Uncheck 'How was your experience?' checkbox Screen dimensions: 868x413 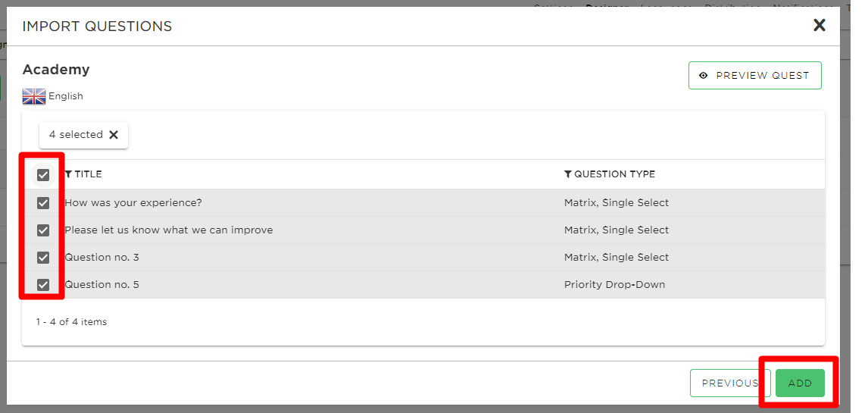pos(43,203)
